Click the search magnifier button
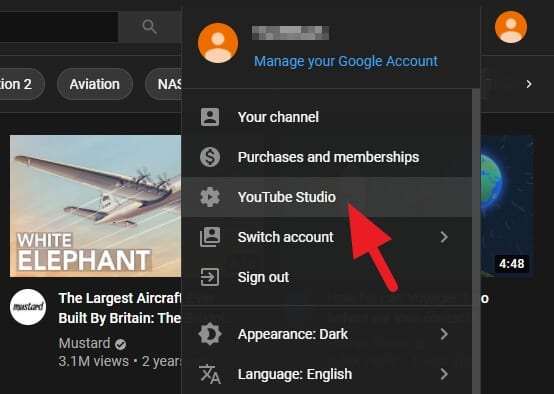554x394 pixels. pyautogui.click(x=150, y=27)
